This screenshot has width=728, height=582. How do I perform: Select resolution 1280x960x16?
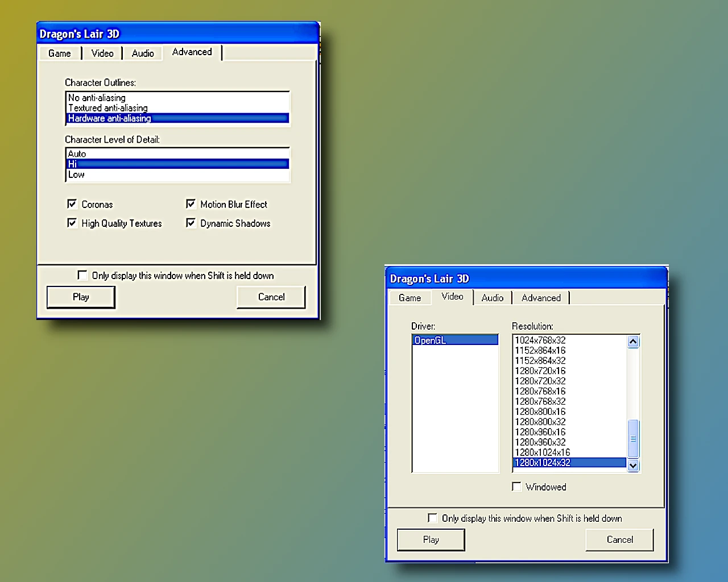click(570, 432)
